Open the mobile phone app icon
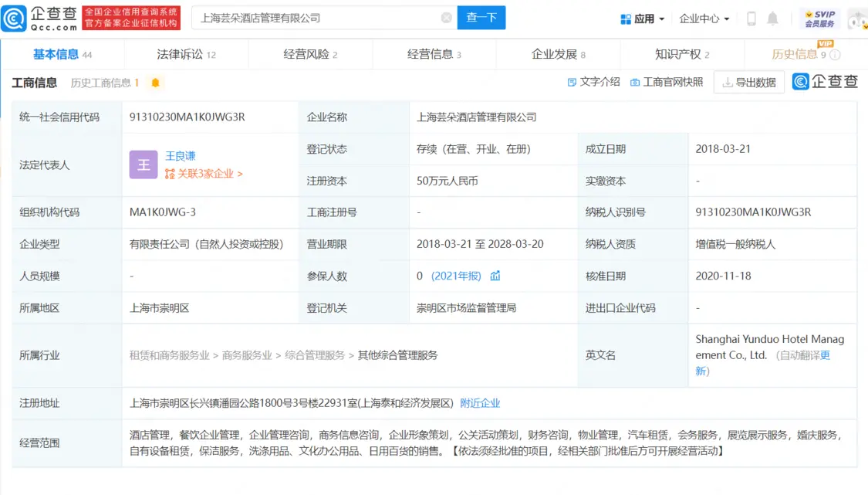Image resolution: width=868 pixels, height=495 pixels. (x=751, y=19)
